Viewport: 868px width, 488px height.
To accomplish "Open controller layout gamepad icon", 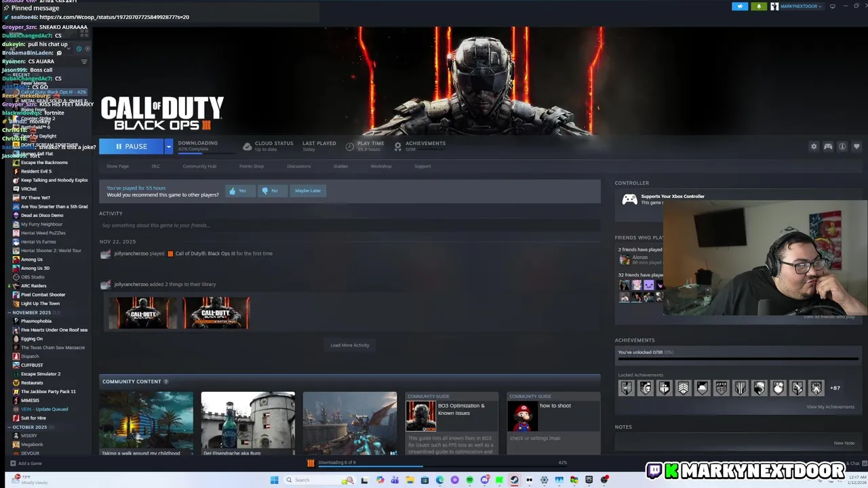I will [828, 146].
